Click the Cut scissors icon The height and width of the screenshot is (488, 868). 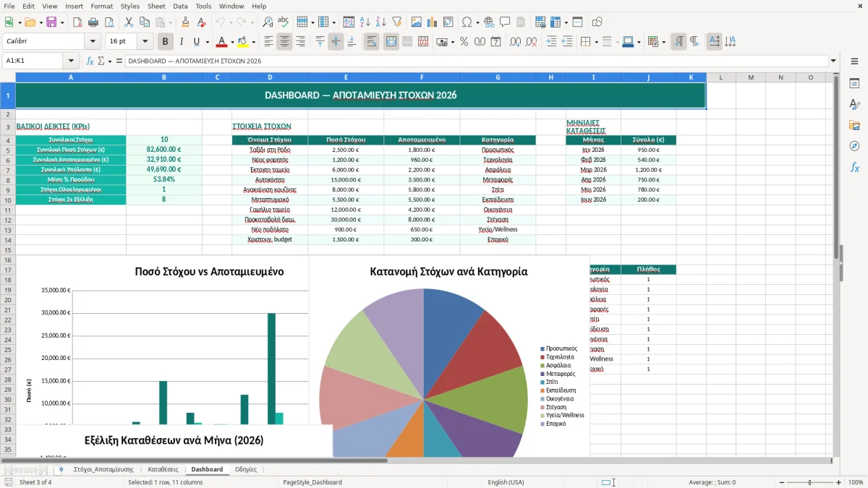[x=128, y=22]
